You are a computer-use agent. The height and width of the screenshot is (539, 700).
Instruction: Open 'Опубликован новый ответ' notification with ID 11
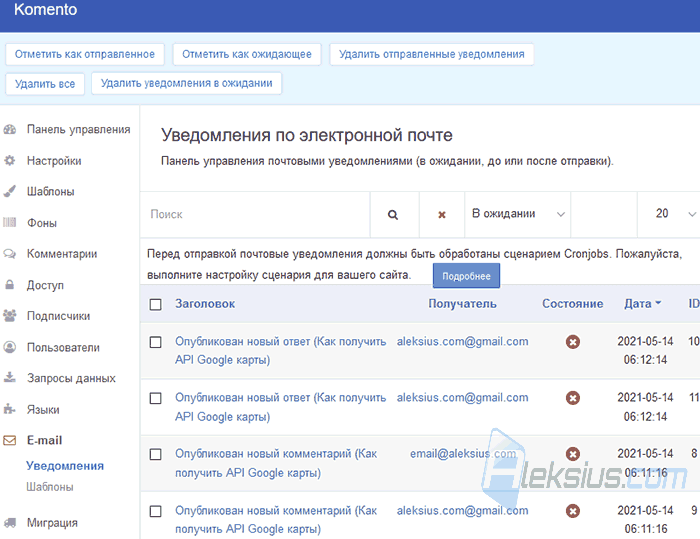coord(280,407)
